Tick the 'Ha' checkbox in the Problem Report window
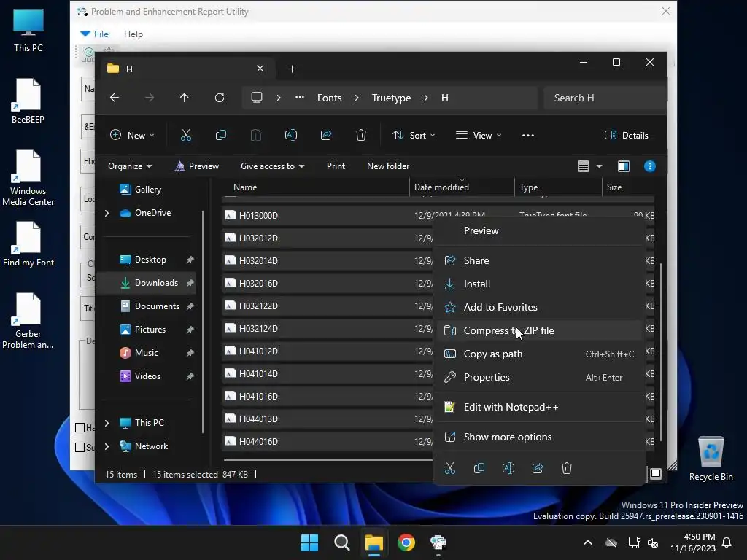The width and height of the screenshot is (747, 560). pyautogui.click(x=80, y=427)
